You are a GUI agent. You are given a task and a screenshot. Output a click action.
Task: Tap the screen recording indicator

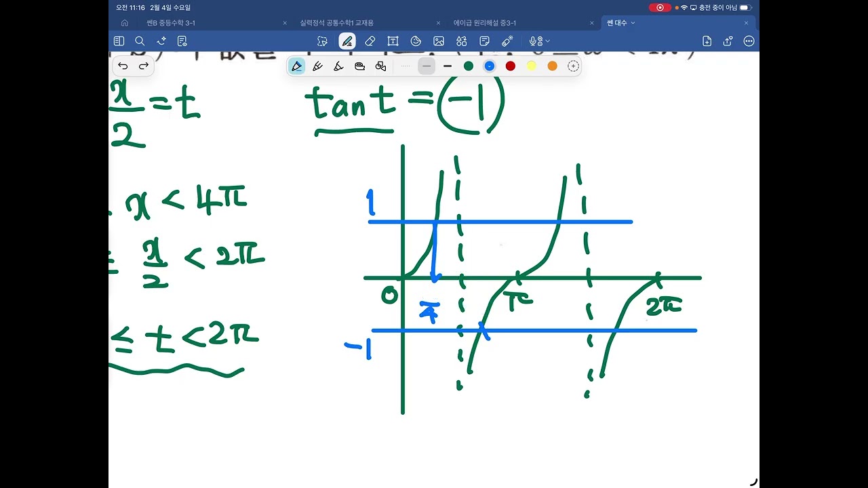point(660,7)
